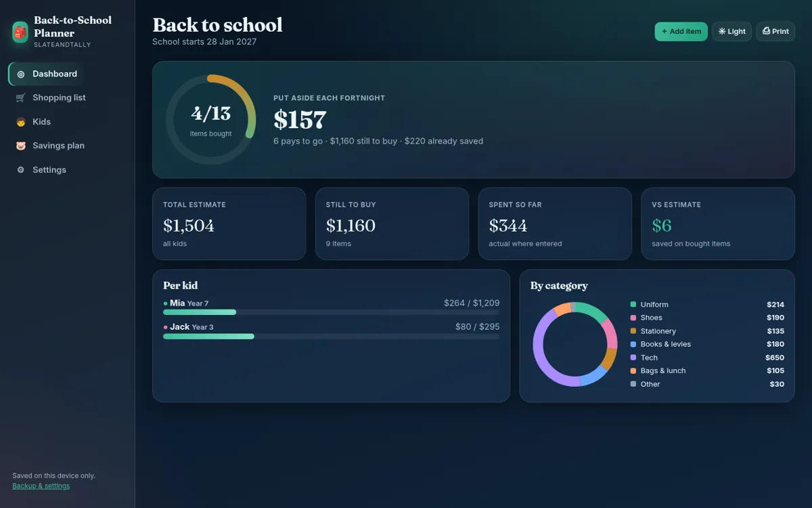Click the Bags & lunch orange swatch
812x508 pixels.
(x=633, y=371)
